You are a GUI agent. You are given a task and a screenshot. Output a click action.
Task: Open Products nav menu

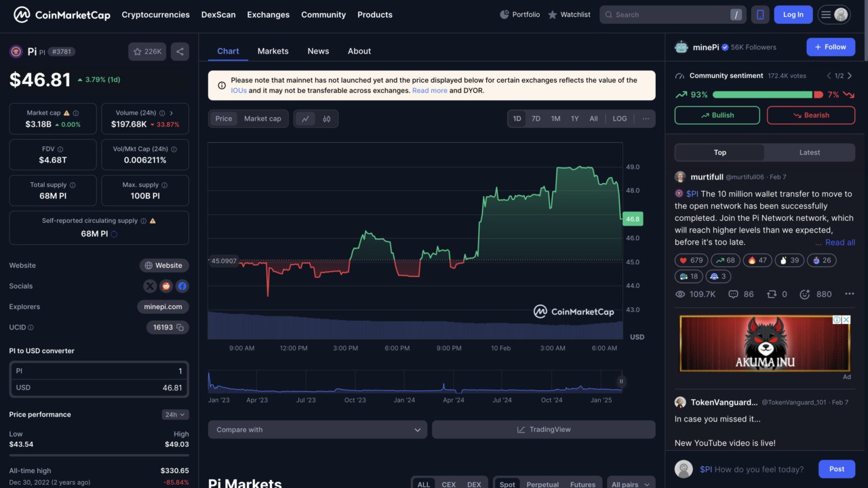375,14
